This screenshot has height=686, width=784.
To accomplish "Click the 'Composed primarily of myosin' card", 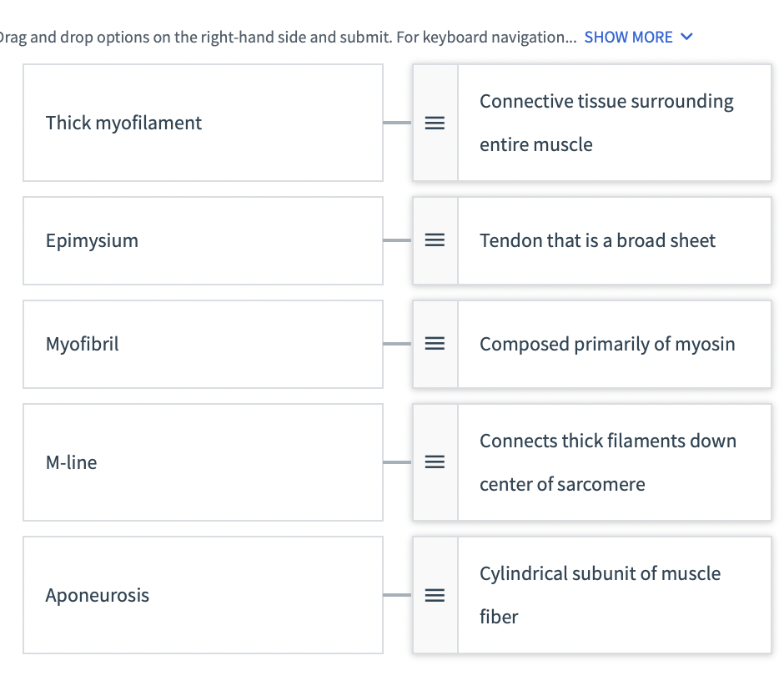I will (x=613, y=344).
